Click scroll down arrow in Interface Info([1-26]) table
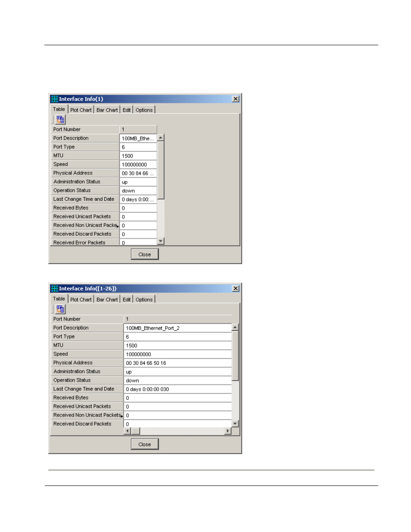 (235, 424)
